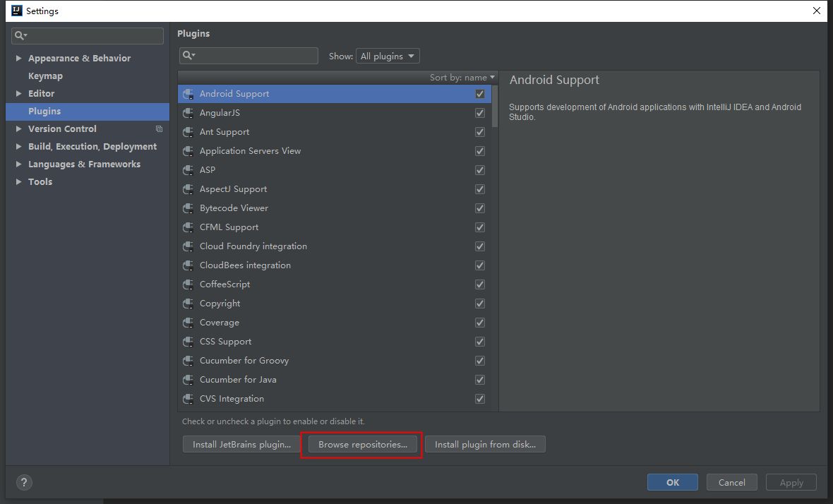Image resolution: width=833 pixels, height=504 pixels.
Task: Expand the Appearance & Behavior section
Action: [18, 59]
